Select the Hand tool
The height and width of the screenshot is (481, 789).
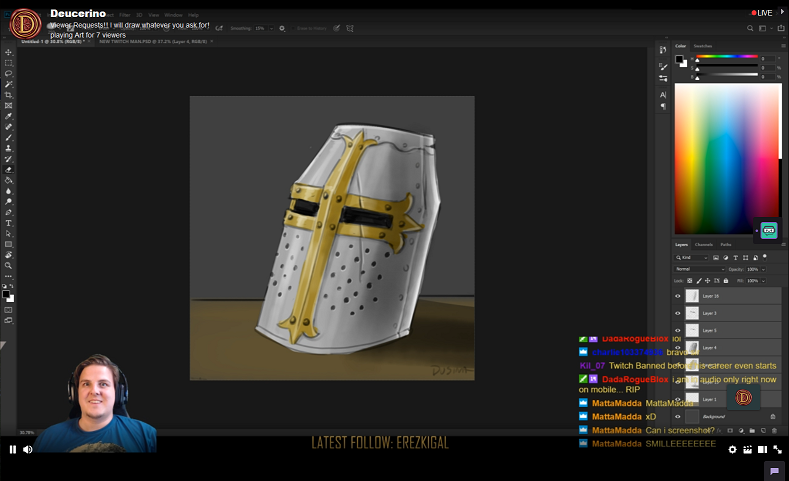point(9,255)
